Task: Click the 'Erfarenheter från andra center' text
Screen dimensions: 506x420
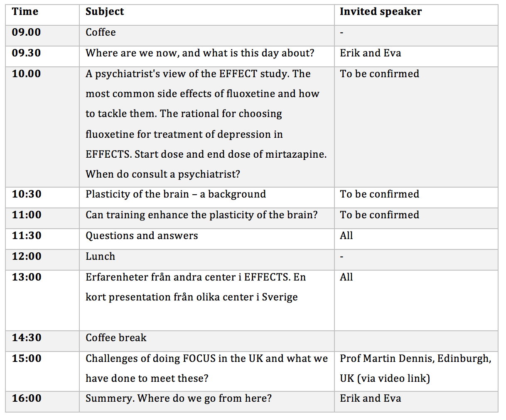Action: [196, 287]
